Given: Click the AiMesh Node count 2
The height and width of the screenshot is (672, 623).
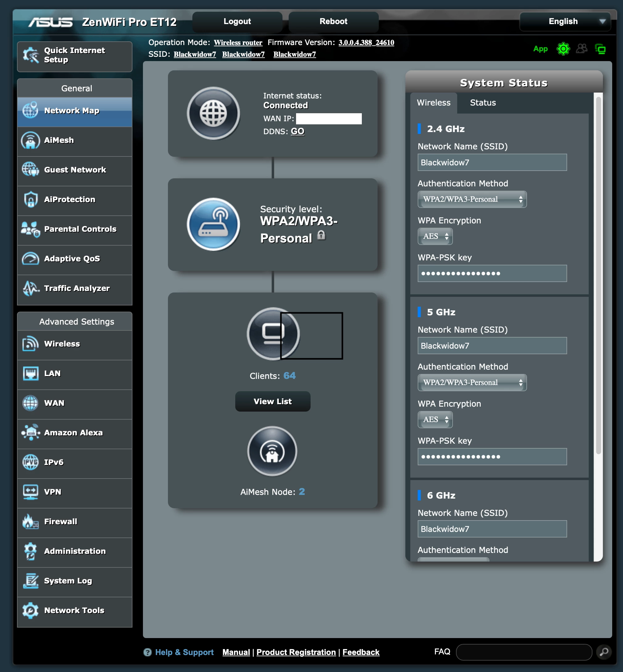Looking at the screenshot, I should (302, 492).
